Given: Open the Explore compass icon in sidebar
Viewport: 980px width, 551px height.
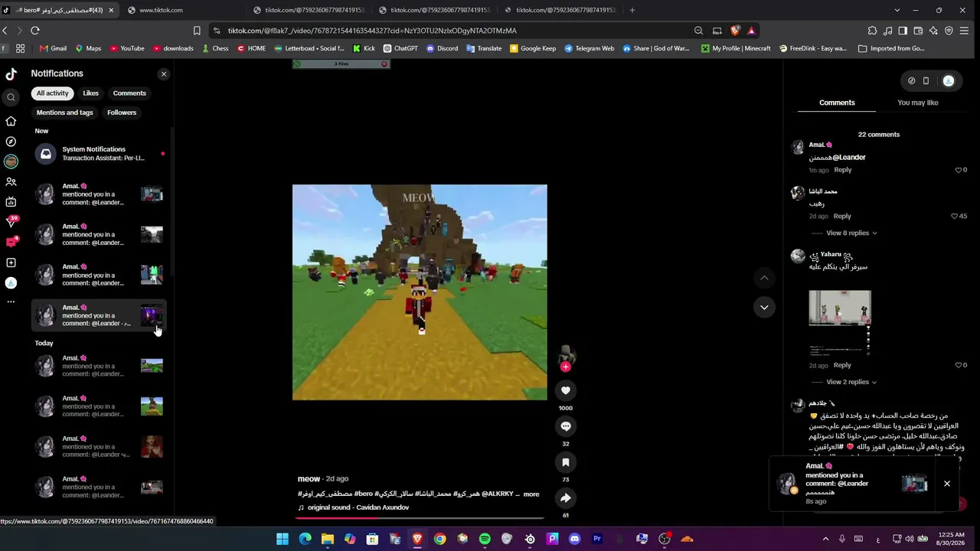Looking at the screenshot, I should [11, 142].
